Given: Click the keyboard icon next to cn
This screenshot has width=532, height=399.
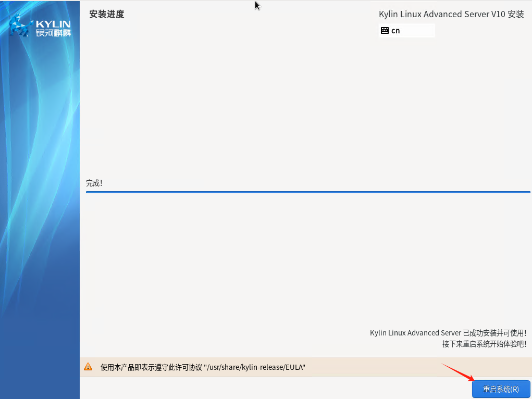Looking at the screenshot, I should click(385, 31).
